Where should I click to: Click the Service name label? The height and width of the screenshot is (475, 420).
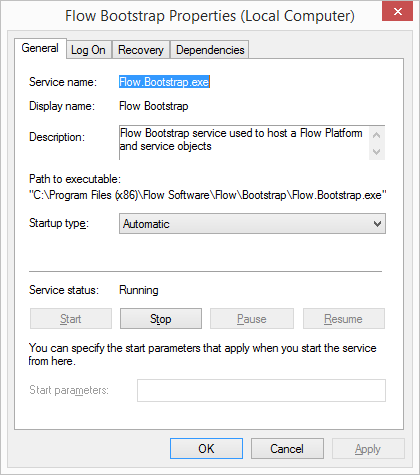coord(63,82)
